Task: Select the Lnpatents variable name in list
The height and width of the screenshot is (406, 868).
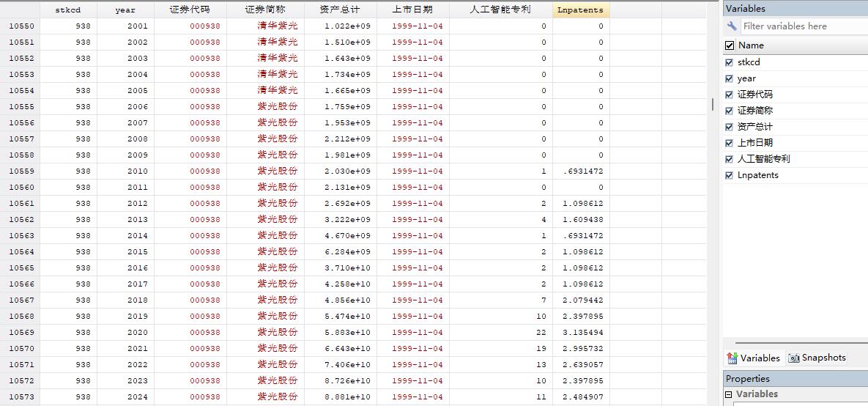Action: point(758,175)
